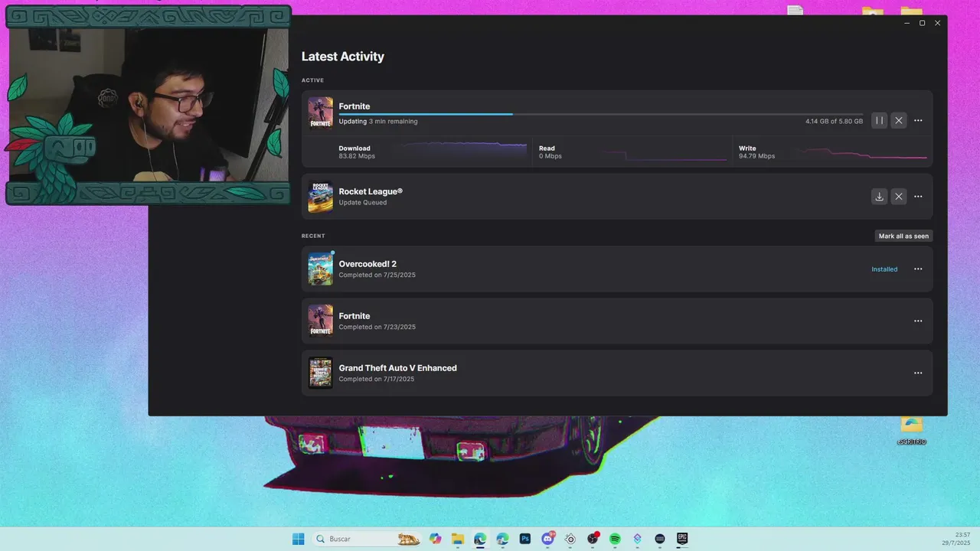Click the Write speed graph
Screen dimensions: 980x551
pos(864,152)
